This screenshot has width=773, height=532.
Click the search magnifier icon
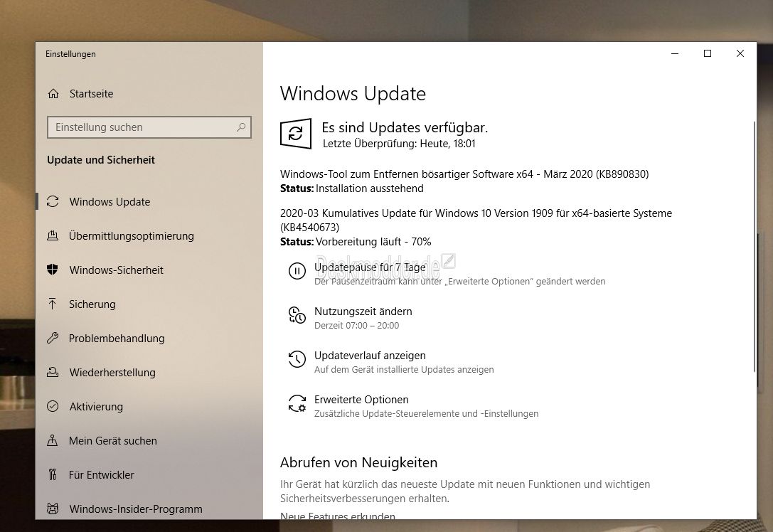tap(241, 127)
